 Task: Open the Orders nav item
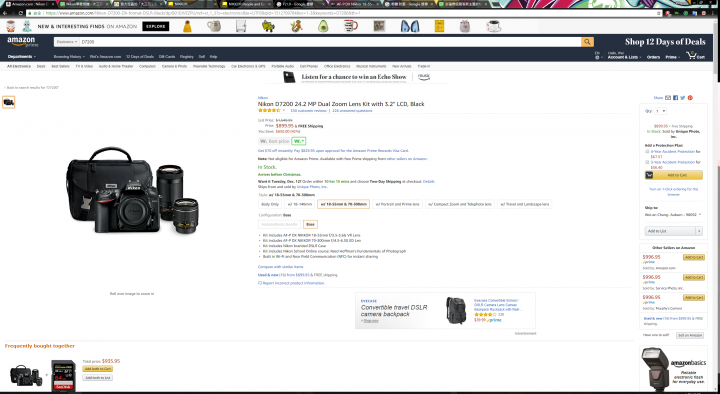653,57
